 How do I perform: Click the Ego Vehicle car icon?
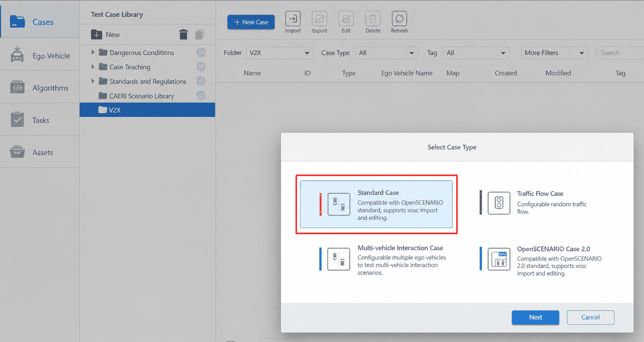17,55
